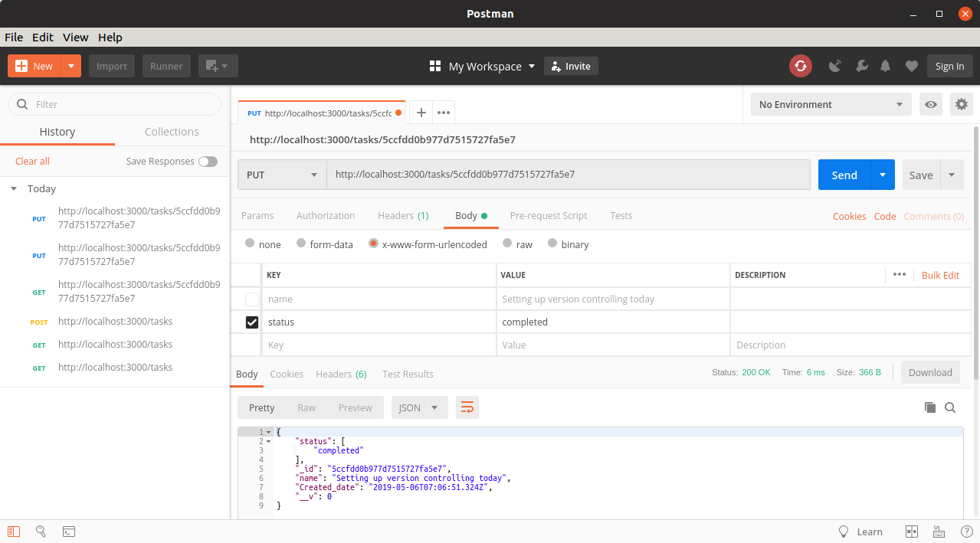This screenshot has height=543, width=980.
Task: Open JSON response format dropdown
Action: click(x=420, y=407)
